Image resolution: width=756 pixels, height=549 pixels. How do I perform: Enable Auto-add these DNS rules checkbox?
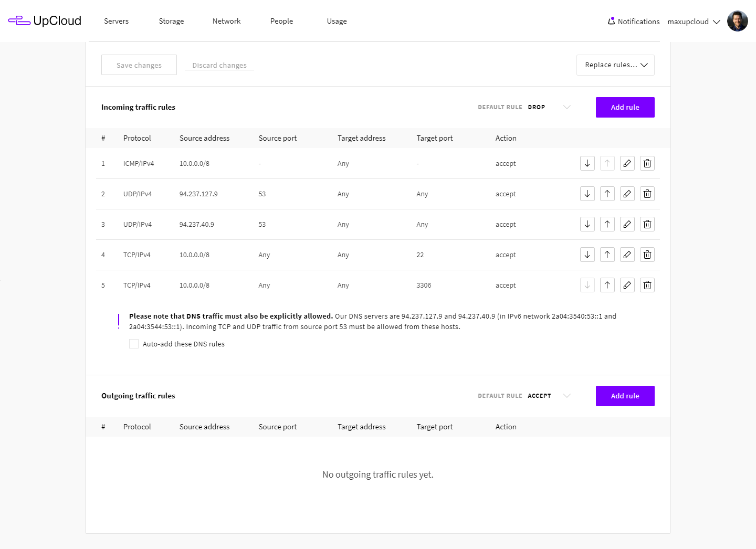pos(134,344)
